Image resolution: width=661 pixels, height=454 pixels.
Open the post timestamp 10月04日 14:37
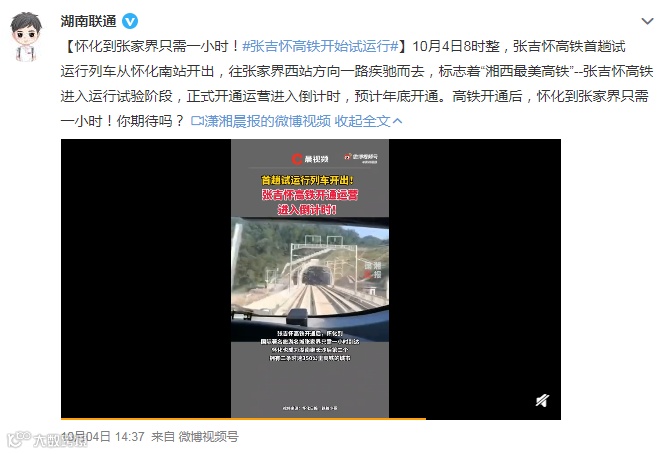[x=103, y=437]
